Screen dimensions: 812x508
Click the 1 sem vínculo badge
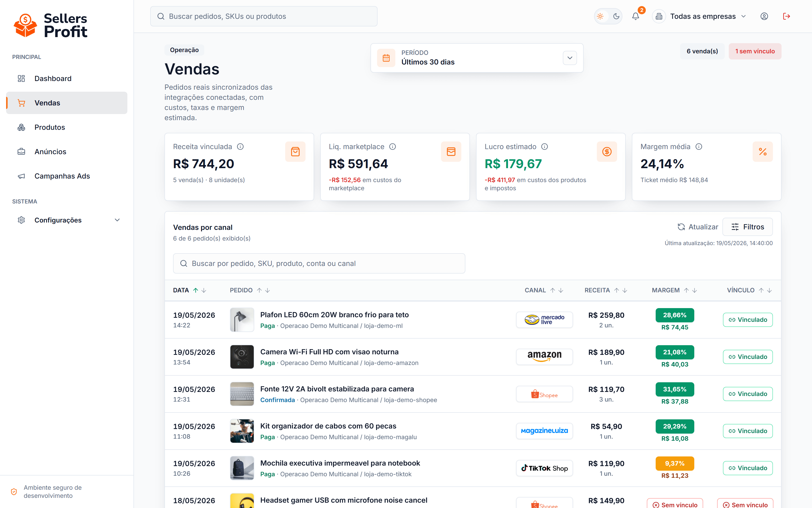[755, 51]
